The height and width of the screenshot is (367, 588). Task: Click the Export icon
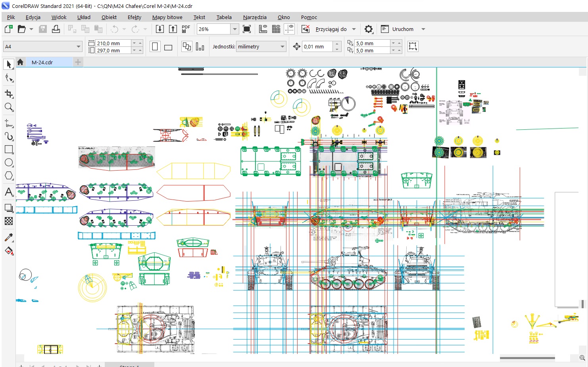[173, 29]
